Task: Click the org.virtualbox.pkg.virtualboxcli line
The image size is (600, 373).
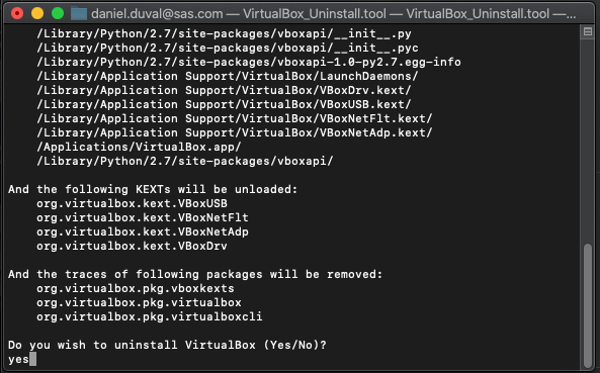Action: (149, 317)
